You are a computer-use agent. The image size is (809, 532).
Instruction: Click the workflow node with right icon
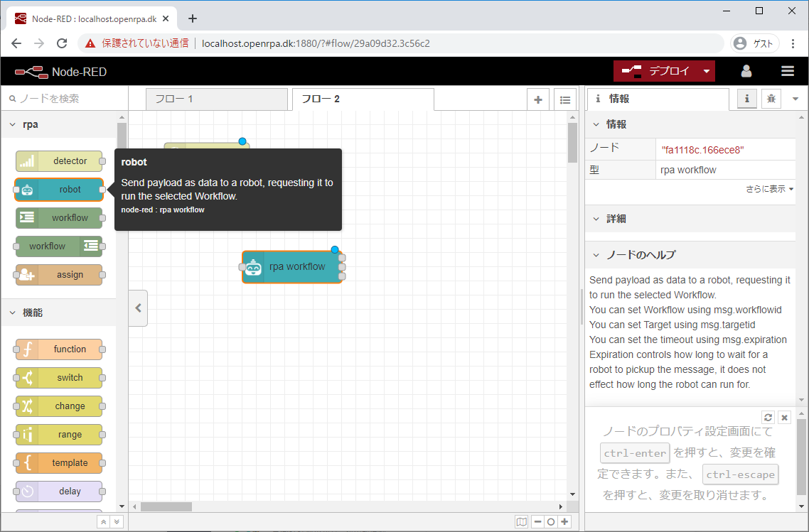59,246
